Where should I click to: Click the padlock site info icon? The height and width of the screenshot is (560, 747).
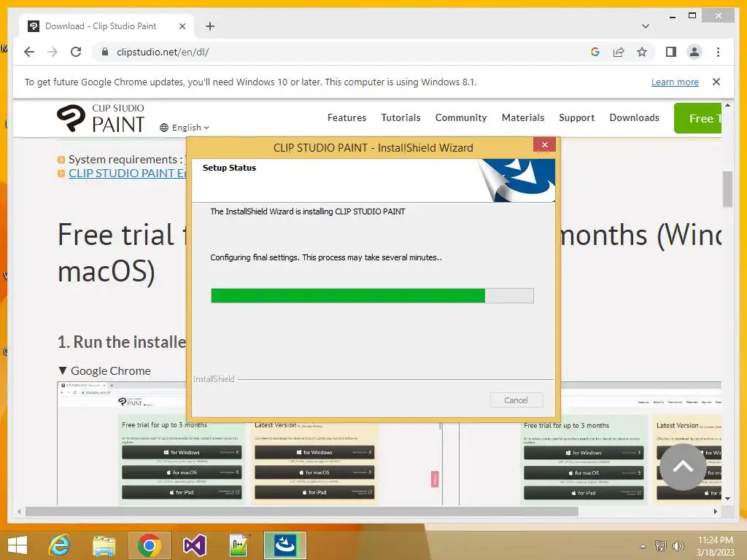tap(105, 52)
